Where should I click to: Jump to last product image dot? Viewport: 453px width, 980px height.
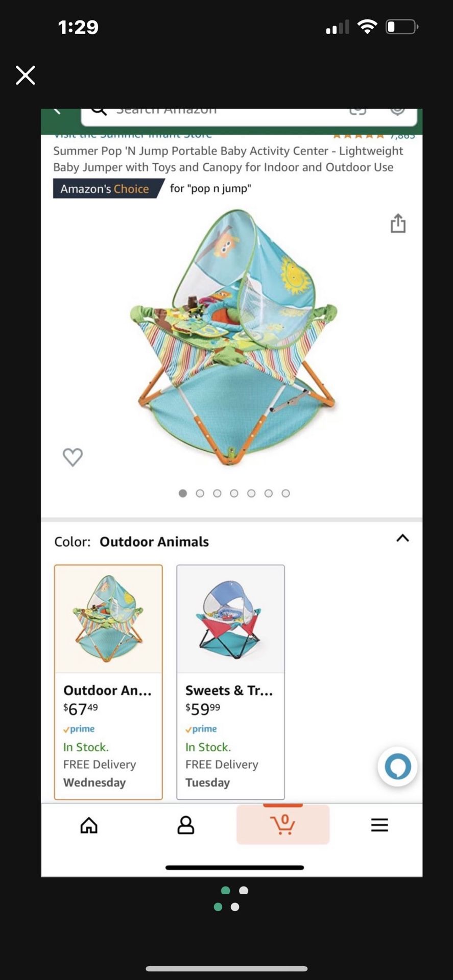285,493
